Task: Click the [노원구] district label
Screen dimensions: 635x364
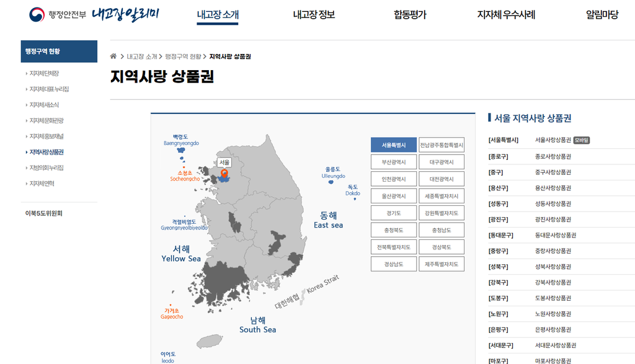Action: click(x=498, y=314)
